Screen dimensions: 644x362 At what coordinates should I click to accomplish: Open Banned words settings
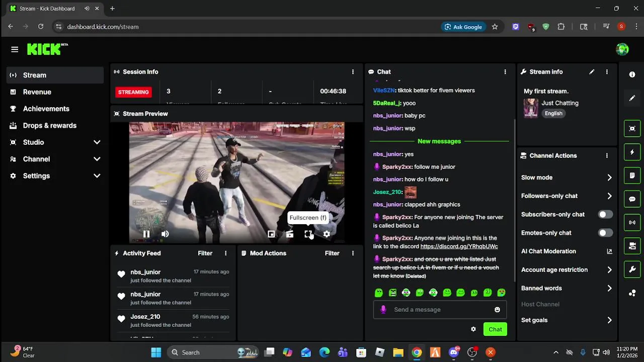coord(567,288)
